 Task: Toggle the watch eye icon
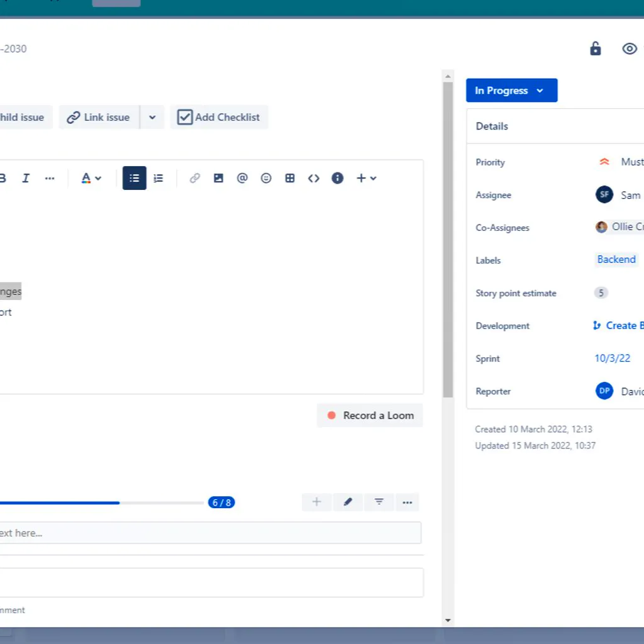pyautogui.click(x=629, y=48)
